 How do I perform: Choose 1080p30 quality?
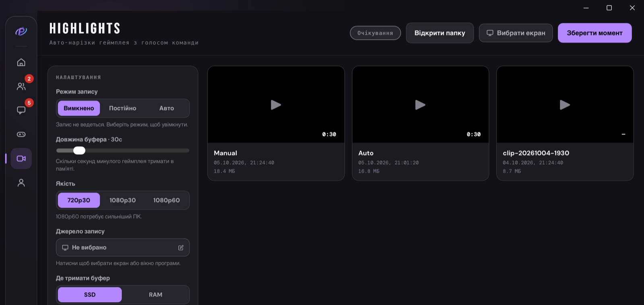click(x=123, y=200)
